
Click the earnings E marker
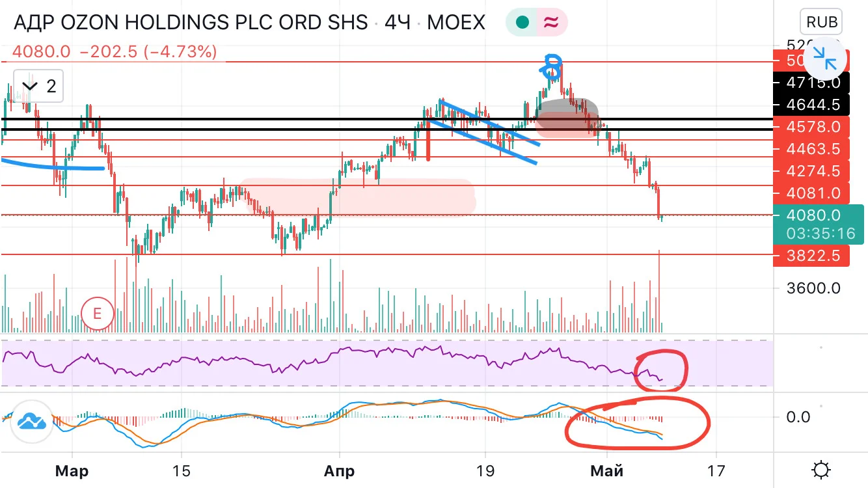point(98,314)
